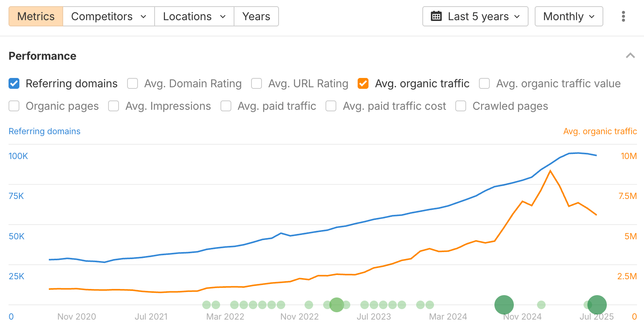This screenshot has height=332, width=644.
Task: Change the Monthly interval dropdown
Action: (x=568, y=16)
